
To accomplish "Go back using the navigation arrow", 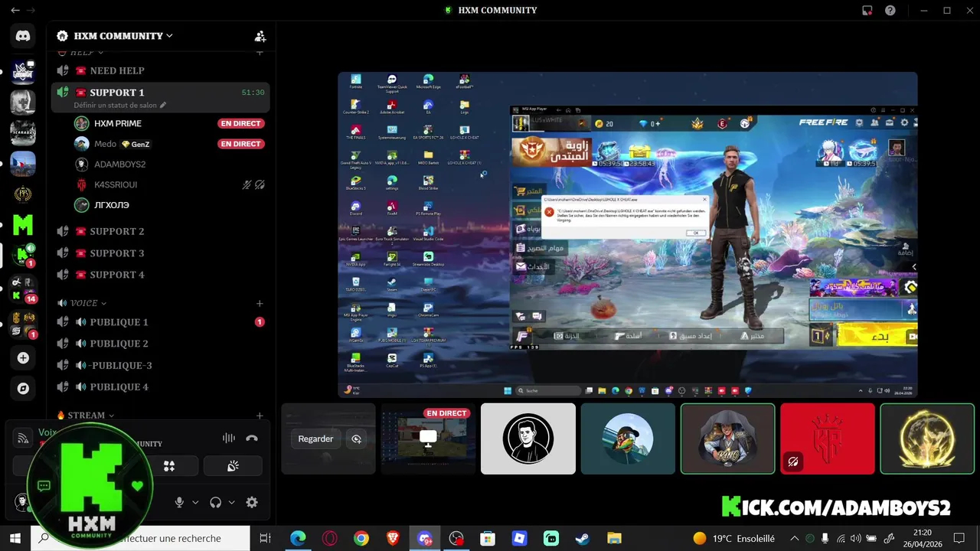I will (x=15, y=11).
